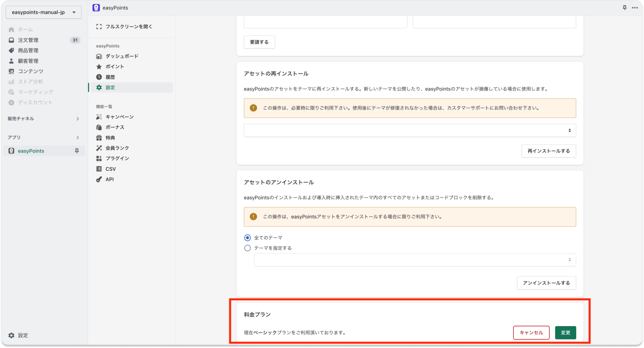Click the ディスカウント label
The width and height of the screenshot is (644, 348).
[x=35, y=102]
